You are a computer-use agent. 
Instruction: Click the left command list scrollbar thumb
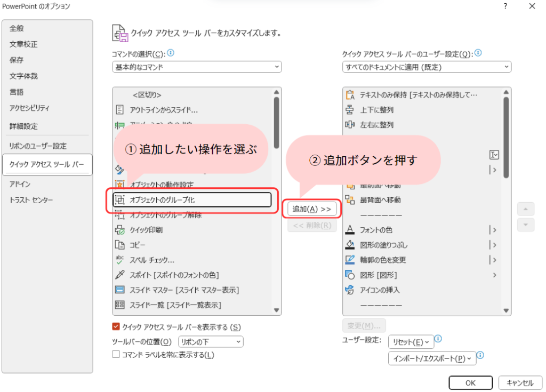pos(277,122)
